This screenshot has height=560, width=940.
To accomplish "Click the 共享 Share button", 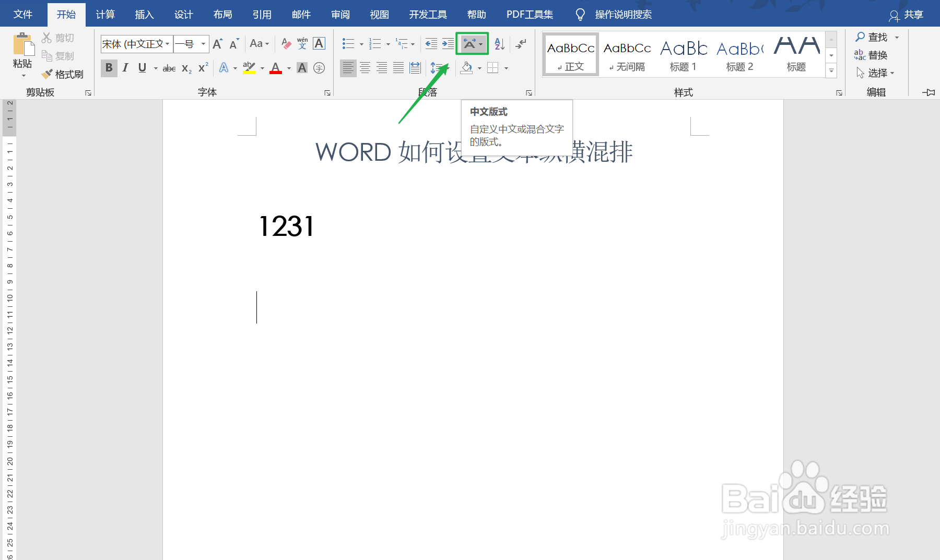I will coord(907,15).
